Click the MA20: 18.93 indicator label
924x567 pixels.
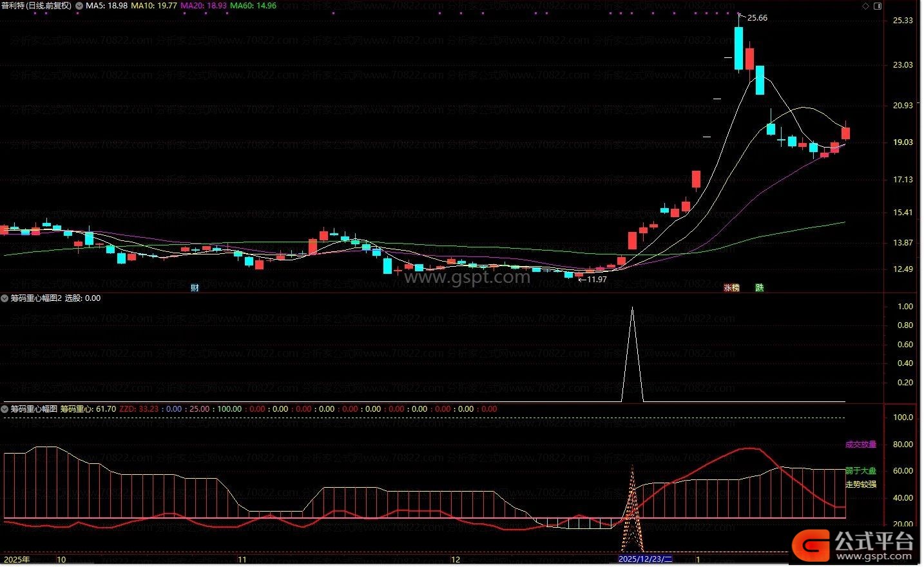click(x=204, y=6)
